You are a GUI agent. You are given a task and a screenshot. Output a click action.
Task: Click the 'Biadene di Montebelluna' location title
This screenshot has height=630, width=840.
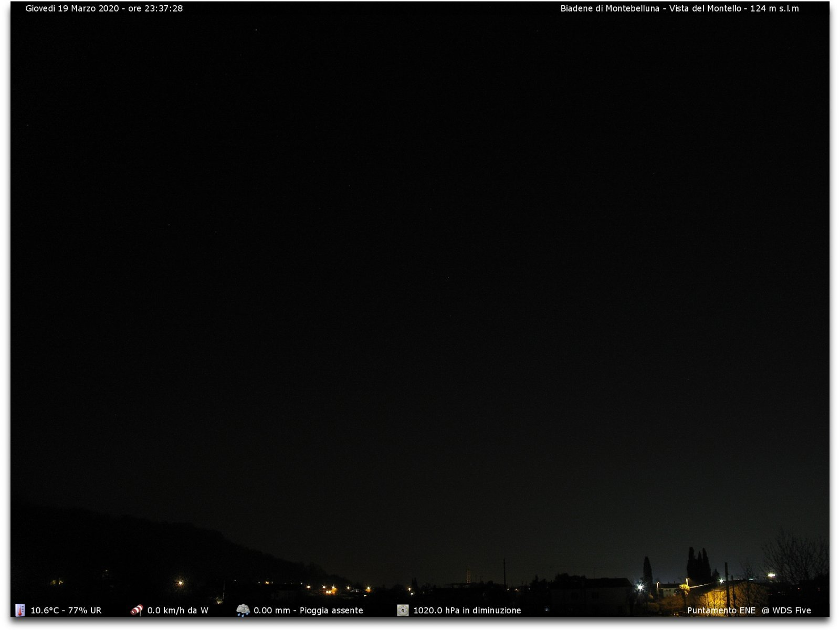[x=610, y=8]
